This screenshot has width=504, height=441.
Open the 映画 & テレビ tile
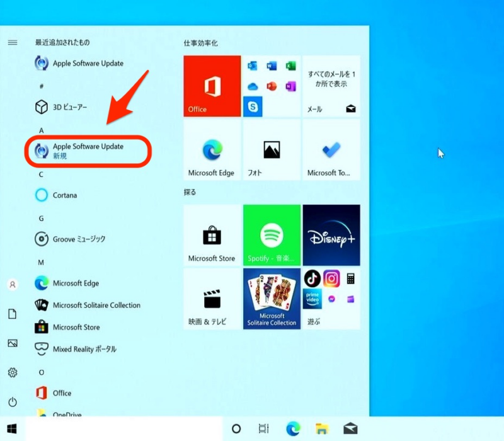(x=212, y=299)
